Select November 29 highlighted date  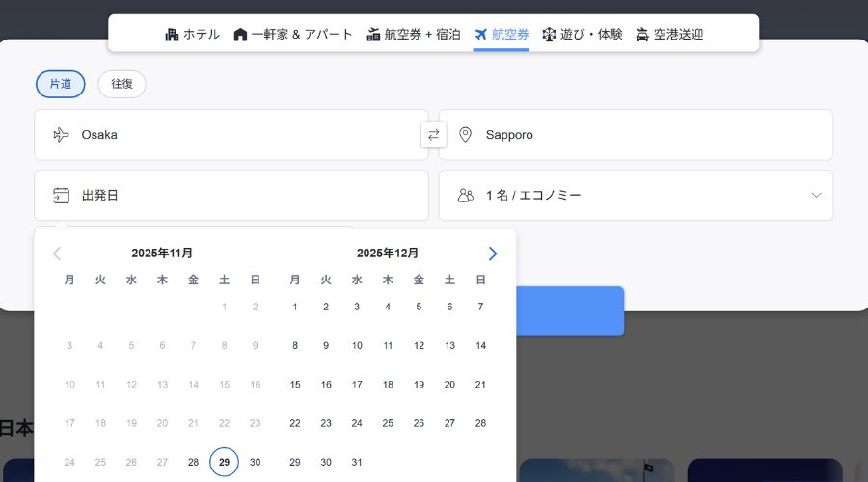click(x=224, y=462)
